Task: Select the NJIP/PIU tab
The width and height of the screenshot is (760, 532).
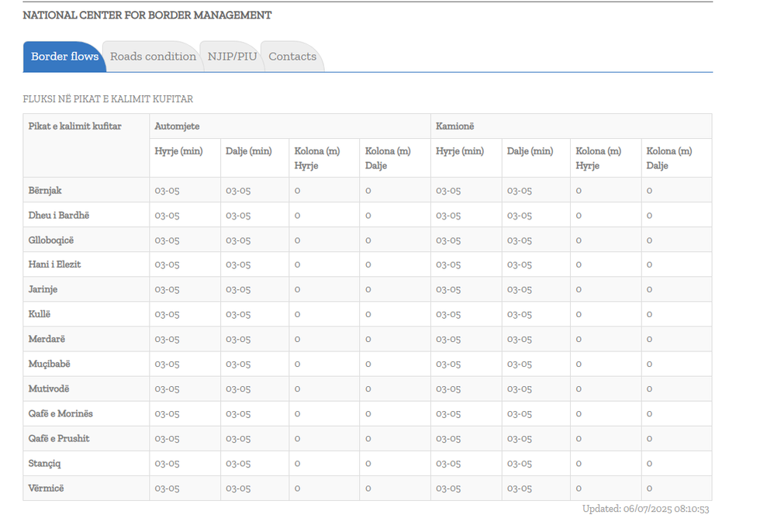Action: point(232,57)
